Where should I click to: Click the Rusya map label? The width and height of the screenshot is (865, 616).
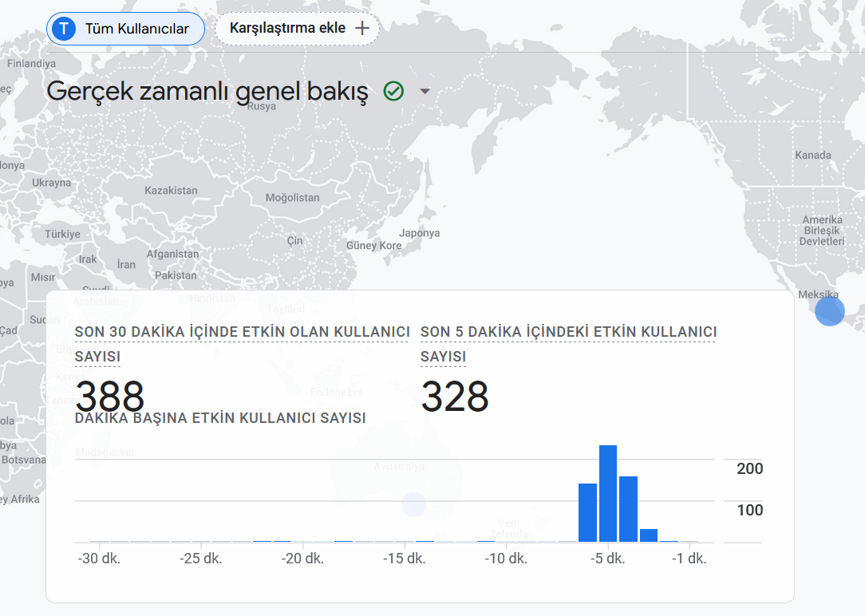pyautogui.click(x=262, y=106)
